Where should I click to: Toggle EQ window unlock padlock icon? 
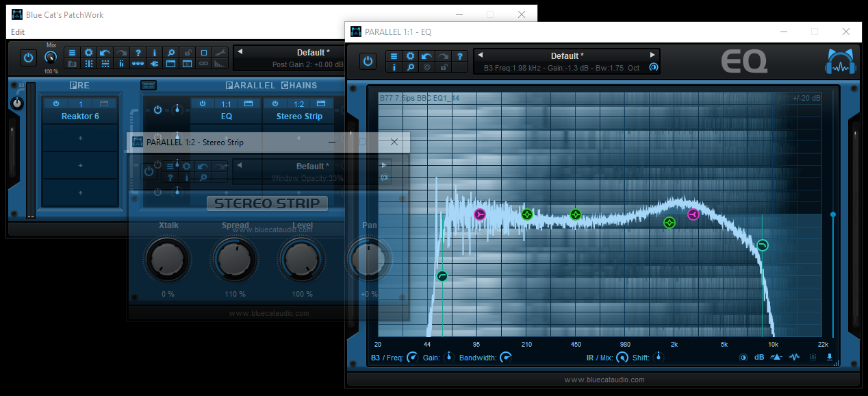click(444, 67)
